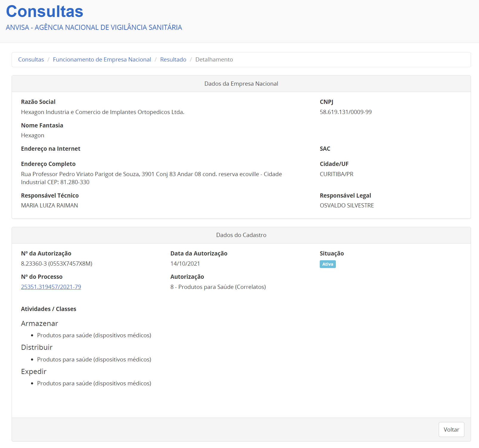The image size is (479, 448).
Task: Select legal responsible OSVALDO SILVESTRE
Action: tap(347, 205)
